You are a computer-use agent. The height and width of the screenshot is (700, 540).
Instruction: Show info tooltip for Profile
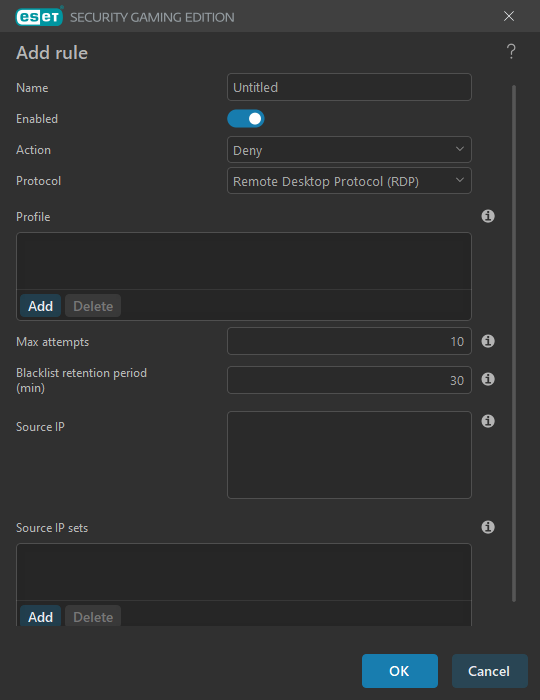pos(488,216)
